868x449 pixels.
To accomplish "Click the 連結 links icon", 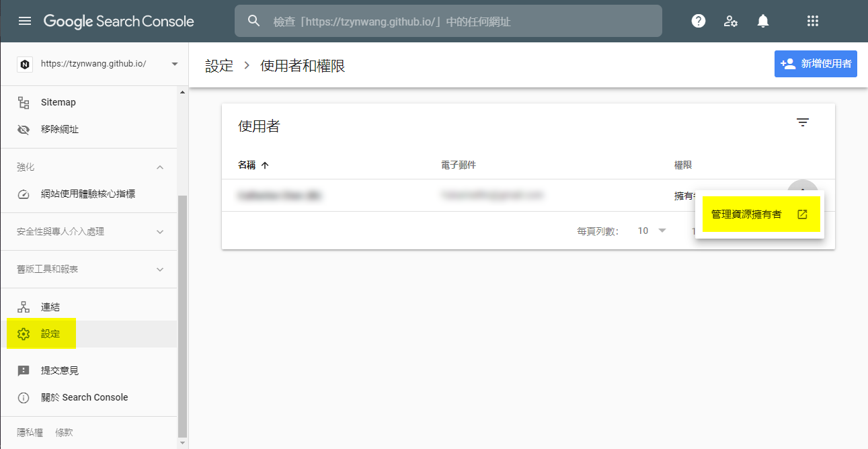I will pyautogui.click(x=24, y=307).
